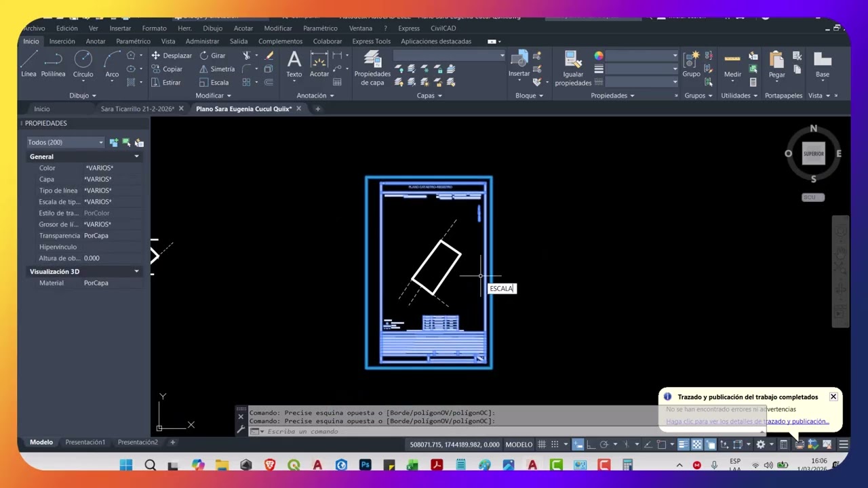Toggle drawing grid display in status bar
868x488 pixels.
tap(542, 445)
